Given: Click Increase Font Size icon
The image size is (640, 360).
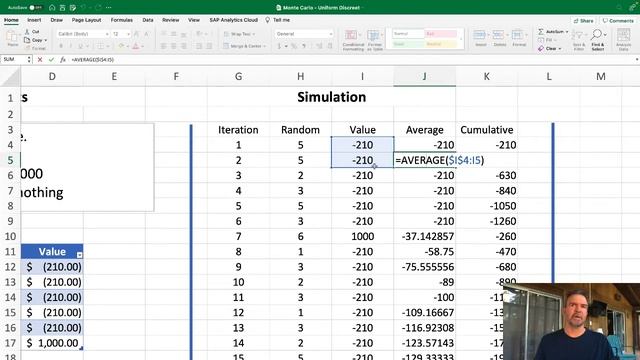Looking at the screenshot, I should (x=136, y=34).
